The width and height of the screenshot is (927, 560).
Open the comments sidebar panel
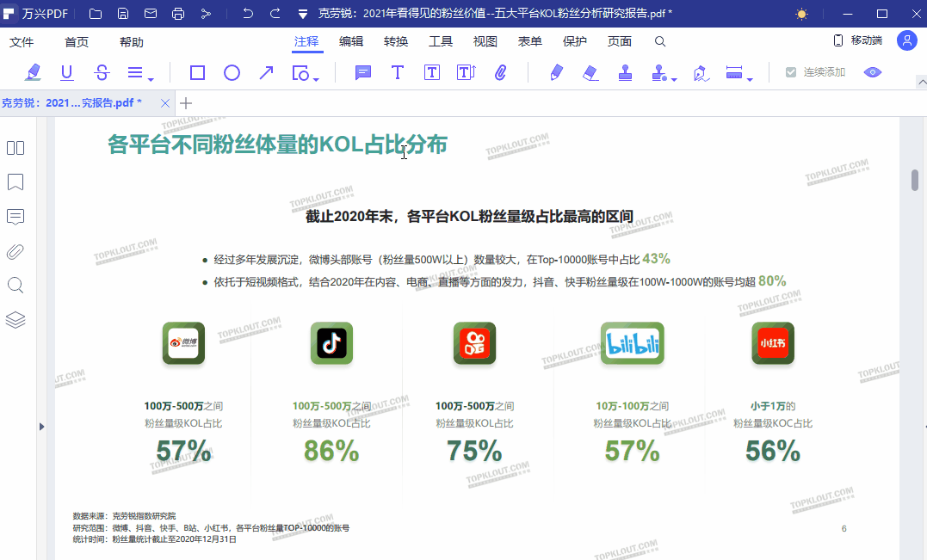(15, 217)
